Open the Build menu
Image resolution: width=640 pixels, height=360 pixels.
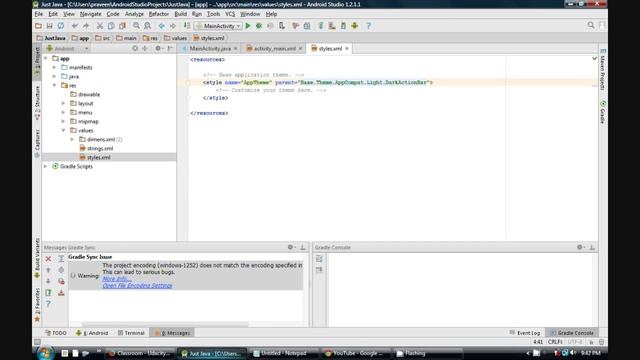(180, 14)
